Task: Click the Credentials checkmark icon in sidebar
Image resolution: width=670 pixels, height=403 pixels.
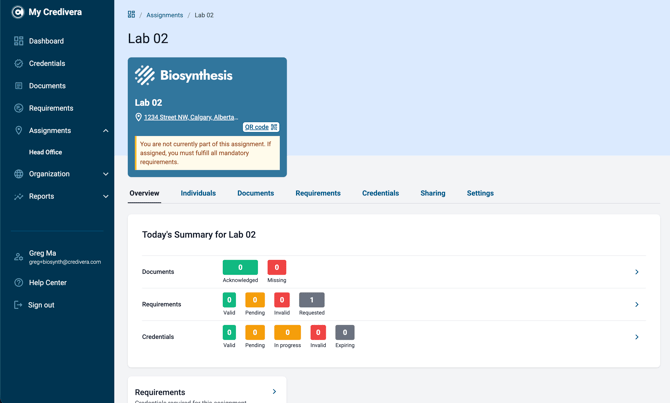Action: (18, 63)
